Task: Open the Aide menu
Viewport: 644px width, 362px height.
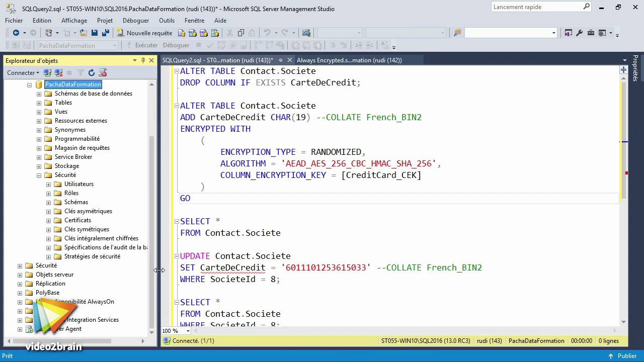Action: (220, 21)
